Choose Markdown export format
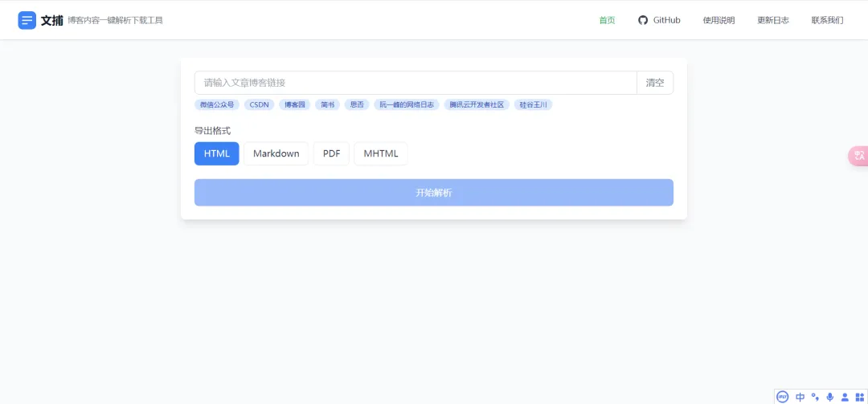The width and height of the screenshot is (868, 404). point(276,154)
